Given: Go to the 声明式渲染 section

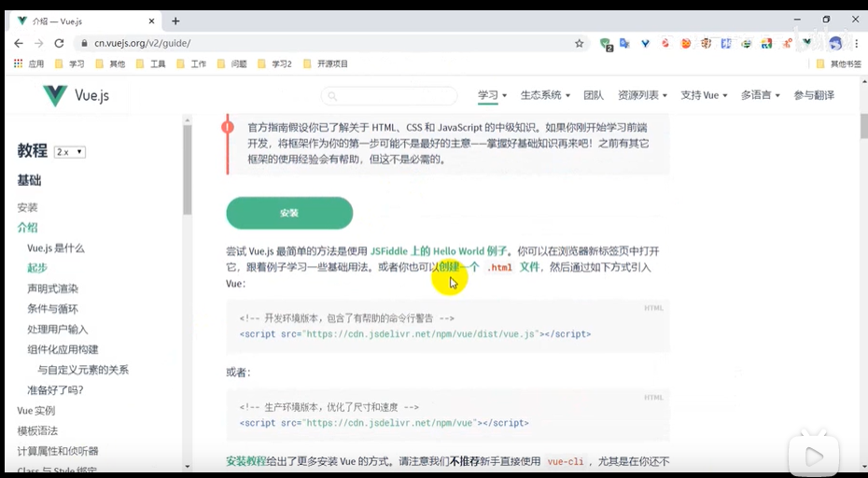Looking at the screenshot, I should (52, 288).
